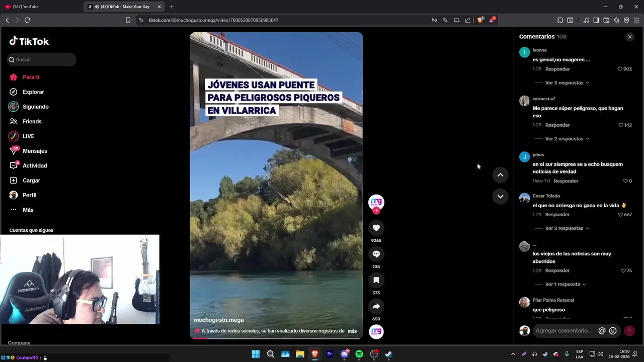Reply to Ivonne's comment with Responder
Screen dimensions: 644x362
[557, 69]
